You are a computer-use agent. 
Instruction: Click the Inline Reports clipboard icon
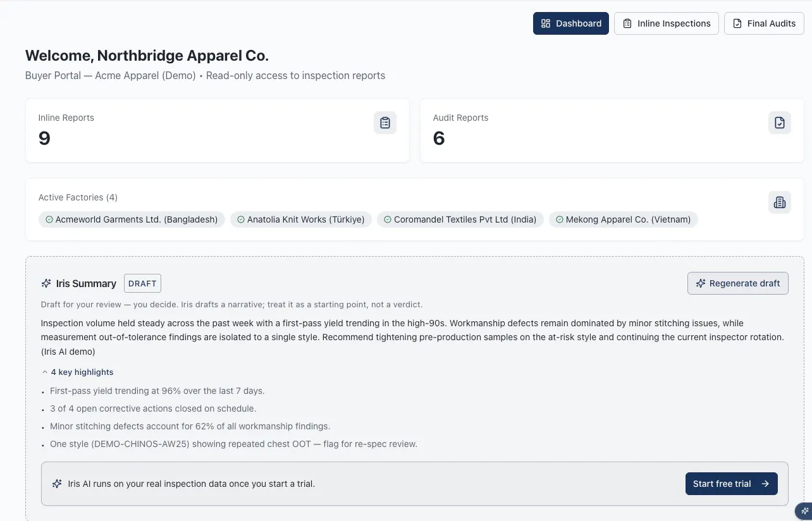pos(385,123)
